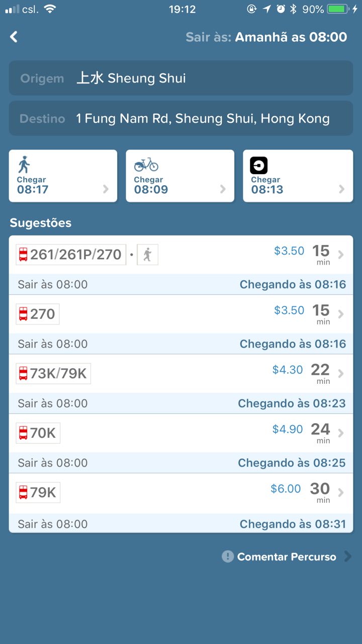Open the Uber ride option
The width and height of the screenshot is (362, 644).
coord(259,166)
